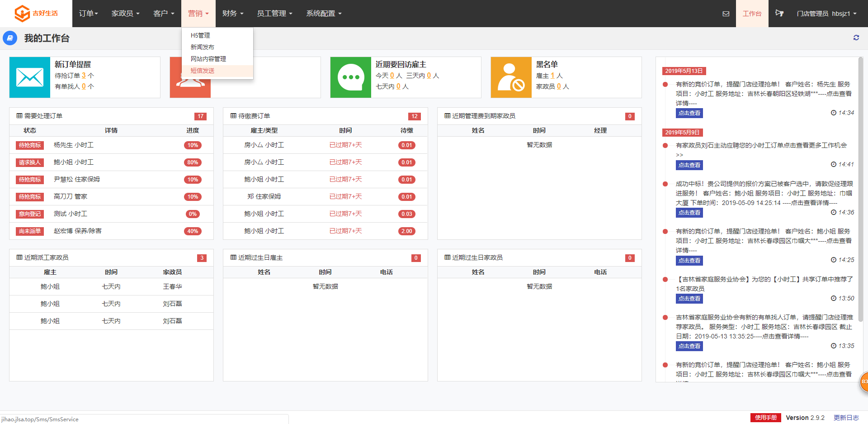Expand the 客户 menu

[164, 14]
